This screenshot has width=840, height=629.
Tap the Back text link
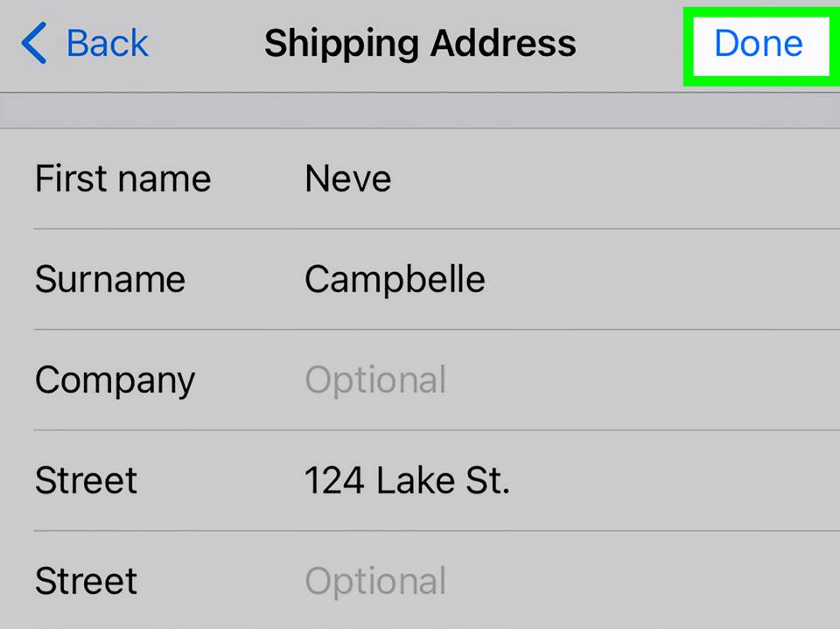(x=107, y=44)
